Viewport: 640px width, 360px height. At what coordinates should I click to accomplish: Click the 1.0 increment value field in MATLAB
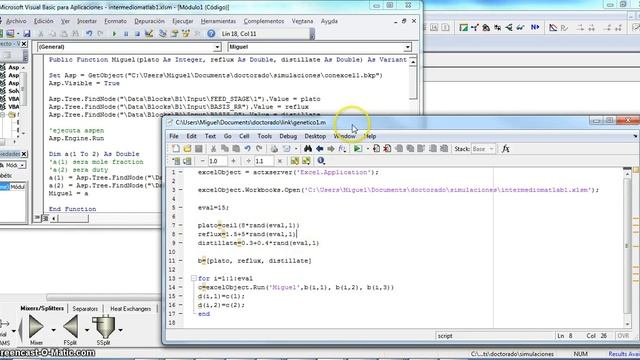pyautogui.click(x=217, y=161)
